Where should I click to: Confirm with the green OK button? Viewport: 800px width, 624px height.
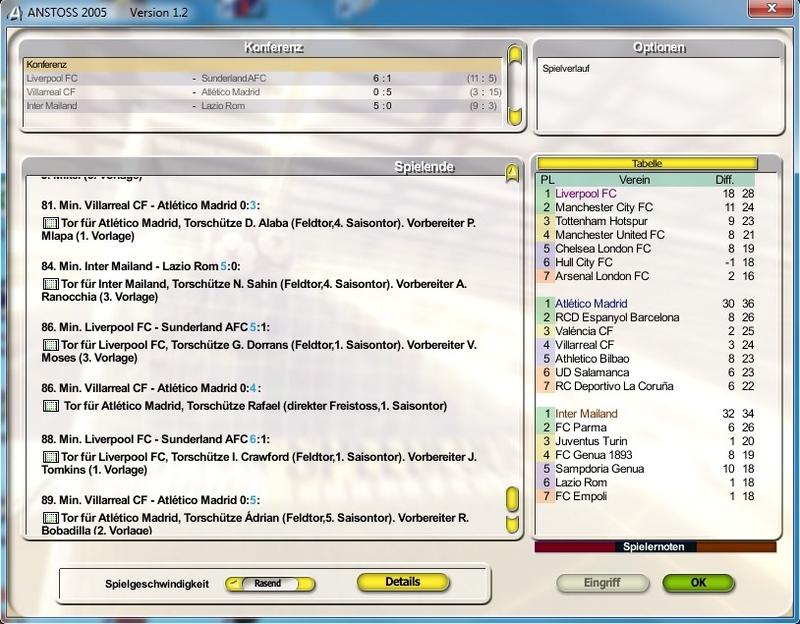698,583
